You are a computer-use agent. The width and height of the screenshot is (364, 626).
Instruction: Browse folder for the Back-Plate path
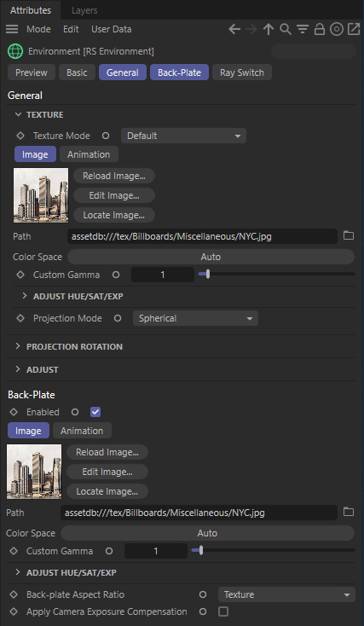tap(349, 512)
